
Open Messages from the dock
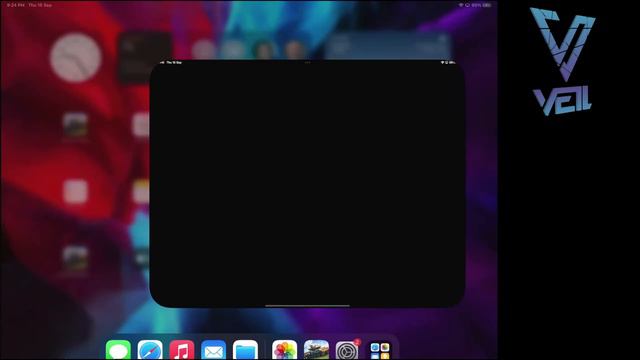click(118, 350)
